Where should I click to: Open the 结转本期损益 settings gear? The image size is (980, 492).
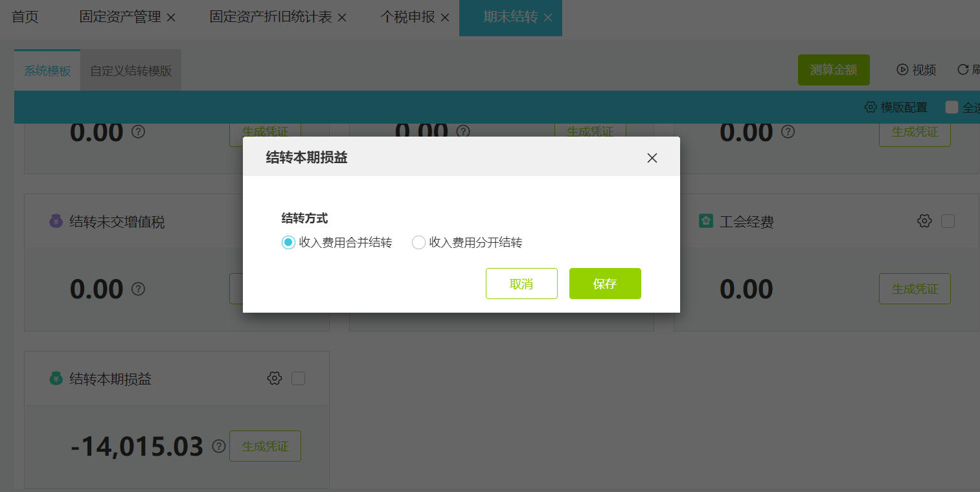click(275, 378)
